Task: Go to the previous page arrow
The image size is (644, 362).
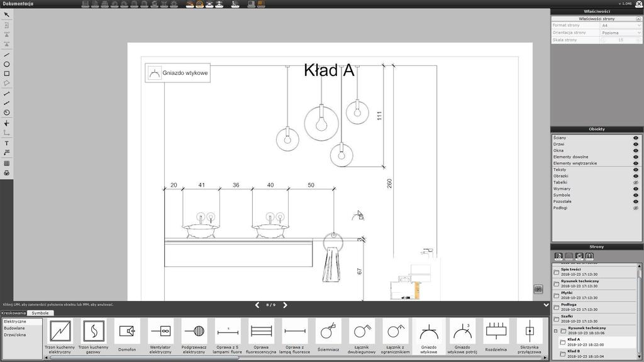Action: [x=257, y=305]
